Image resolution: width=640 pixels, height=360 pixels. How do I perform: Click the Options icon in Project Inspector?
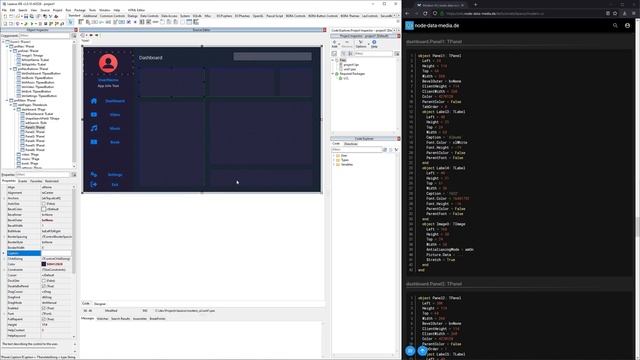[361, 43]
